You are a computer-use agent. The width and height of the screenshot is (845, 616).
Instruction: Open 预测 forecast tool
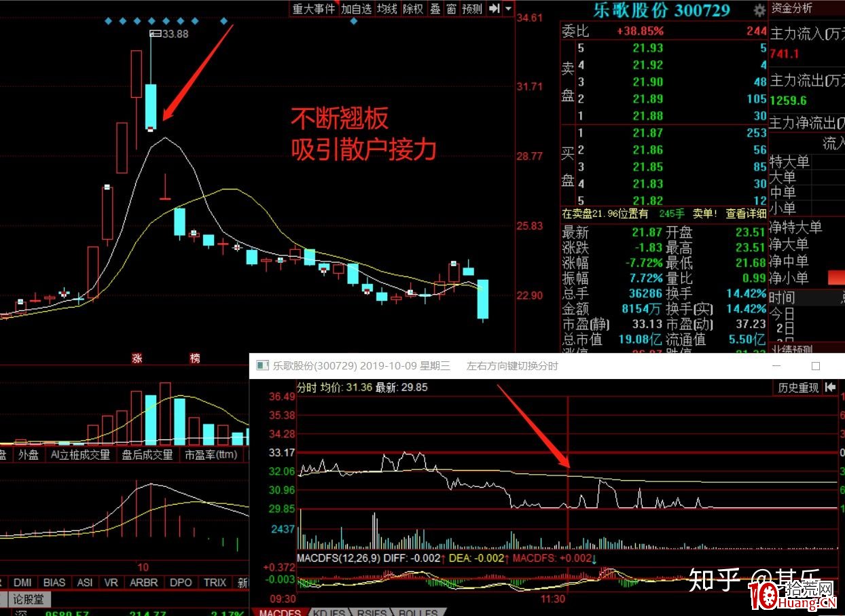471,8
